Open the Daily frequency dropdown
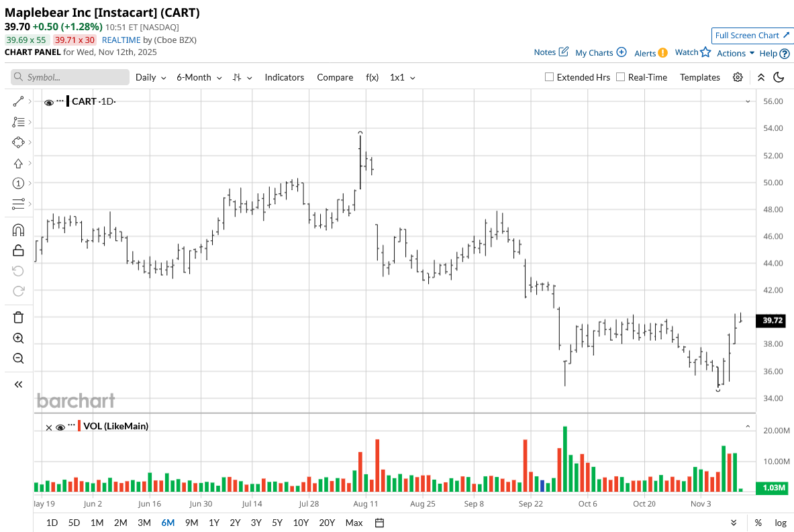Image resolution: width=794 pixels, height=532 pixels. (151, 77)
